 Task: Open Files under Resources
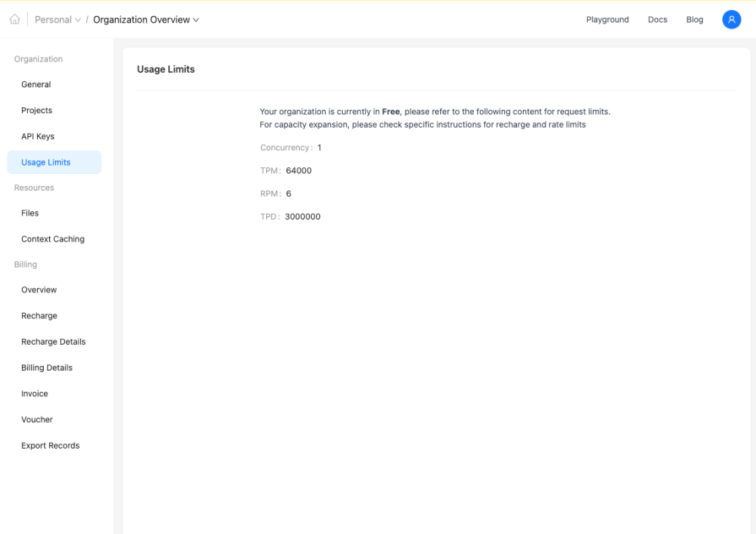tap(54, 213)
